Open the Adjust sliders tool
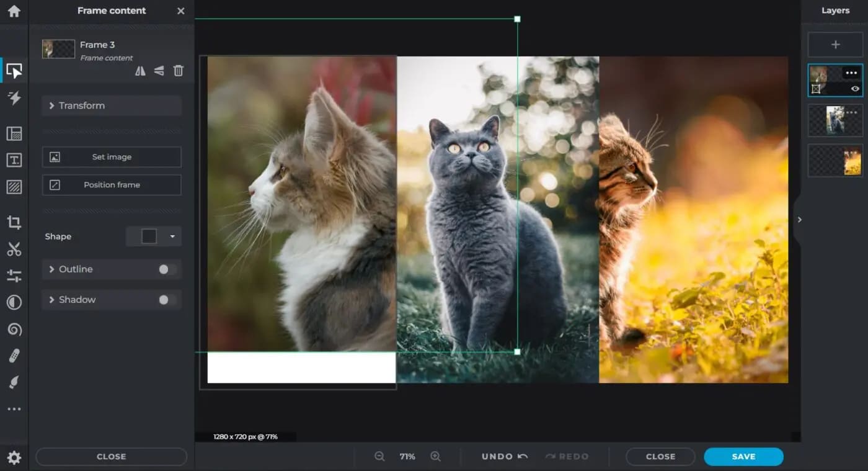The width and height of the screenshot is (868, 471). click(x=14, y=276)
